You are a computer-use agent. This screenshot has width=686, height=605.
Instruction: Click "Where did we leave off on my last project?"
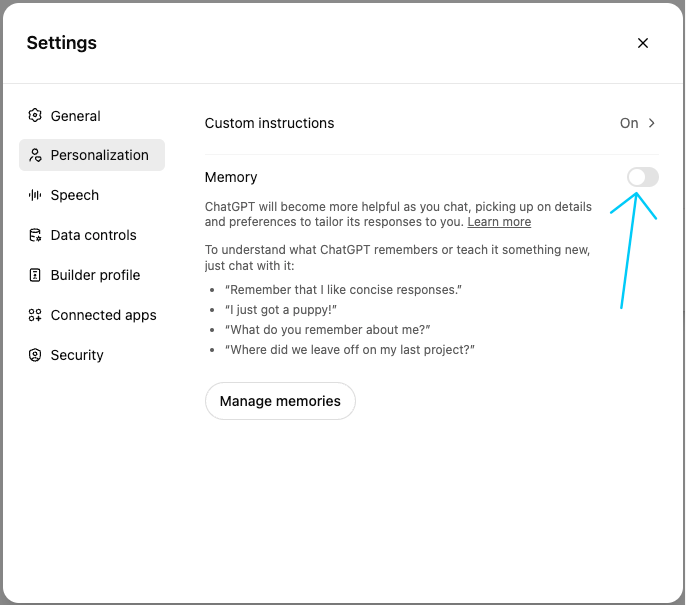[350, 350]
